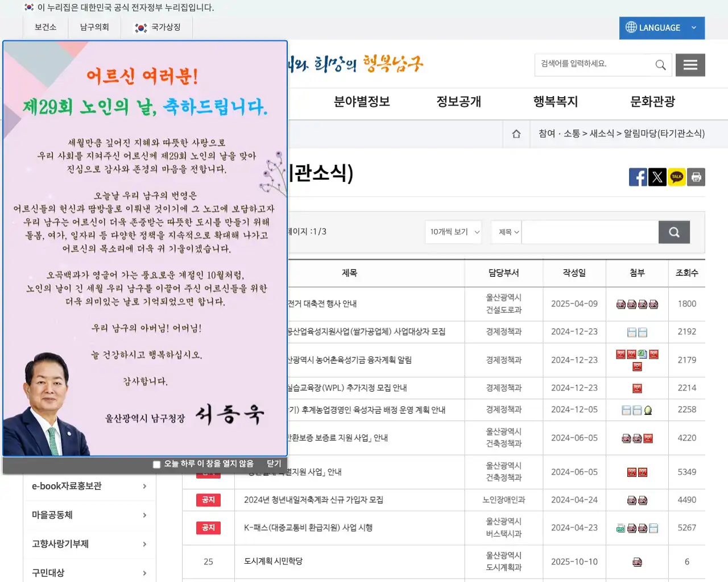Screen dimensions: 728x582
Task: Go to the 남구의회 top link
Action: click(94, 27)
